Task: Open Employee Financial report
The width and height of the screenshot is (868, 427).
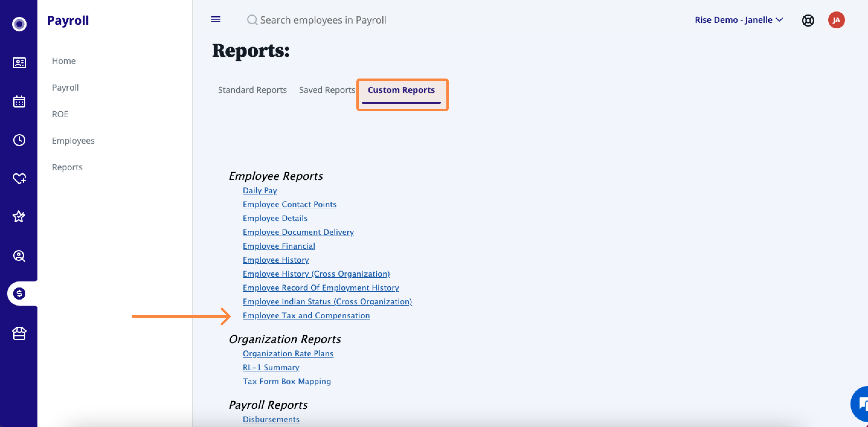Action: 279,246
